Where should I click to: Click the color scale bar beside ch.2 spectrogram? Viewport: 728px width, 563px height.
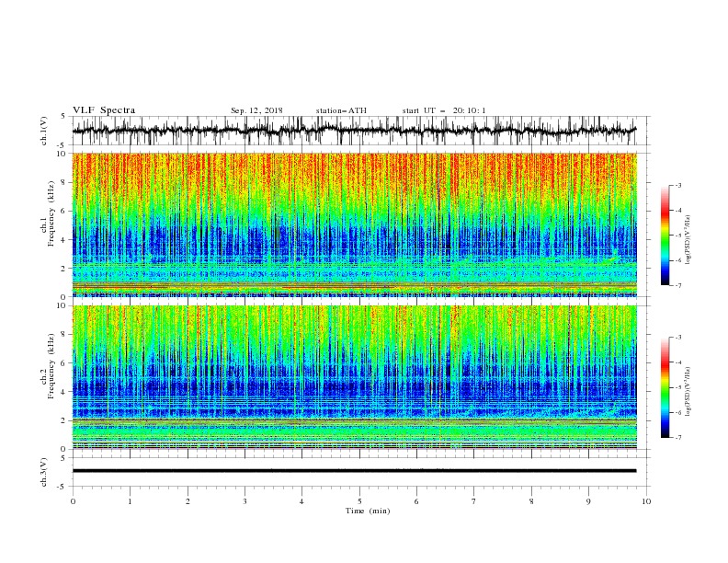[x=665, y=387]
